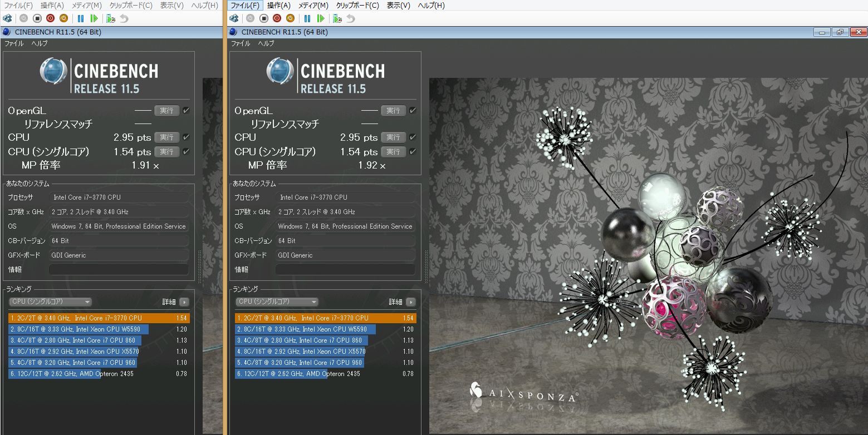The width and height of the screenshot is (868, 435).
Task: Toggle CPU (シングルコア) checkbox in right Cinebench window
Action: pyautogui.click(x=413, y=152)
